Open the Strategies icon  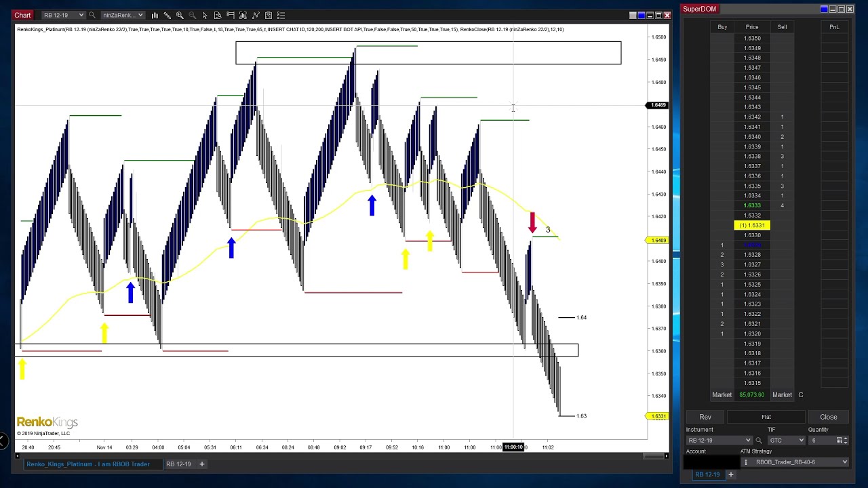[269, 15]
